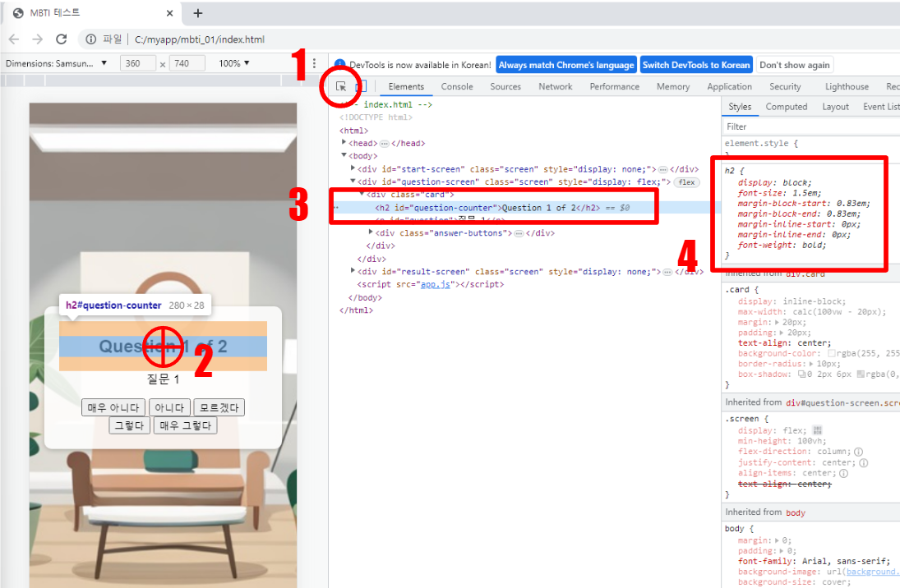900x588 pixels.
Task: Click the browser forward arrow
Action: 37,39
